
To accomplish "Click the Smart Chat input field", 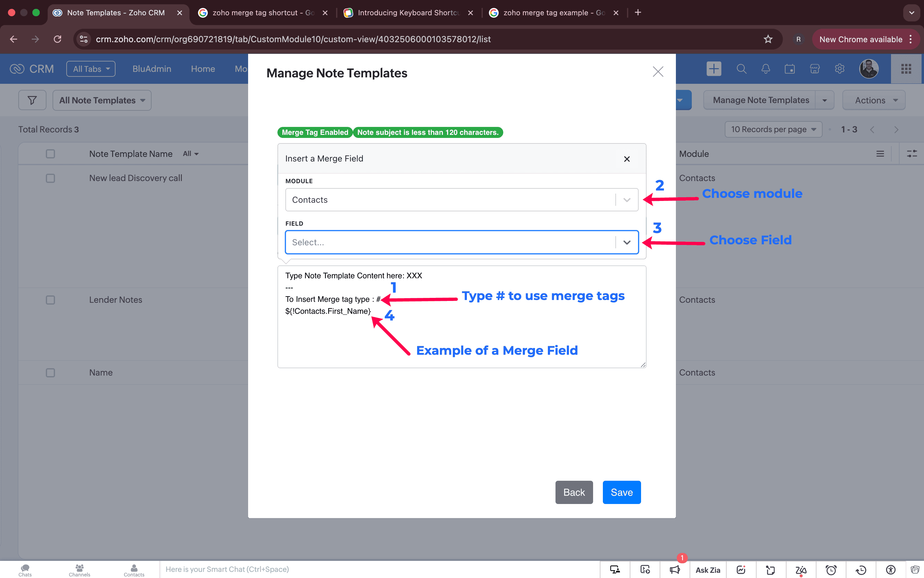I will 380,569.
